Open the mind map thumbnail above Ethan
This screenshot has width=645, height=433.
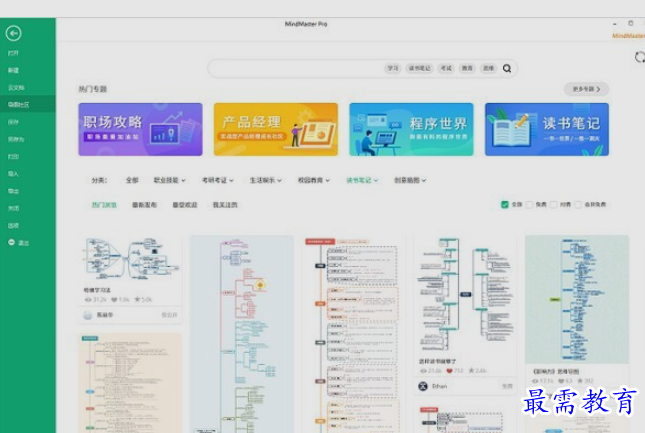click(x=465, y=294)
